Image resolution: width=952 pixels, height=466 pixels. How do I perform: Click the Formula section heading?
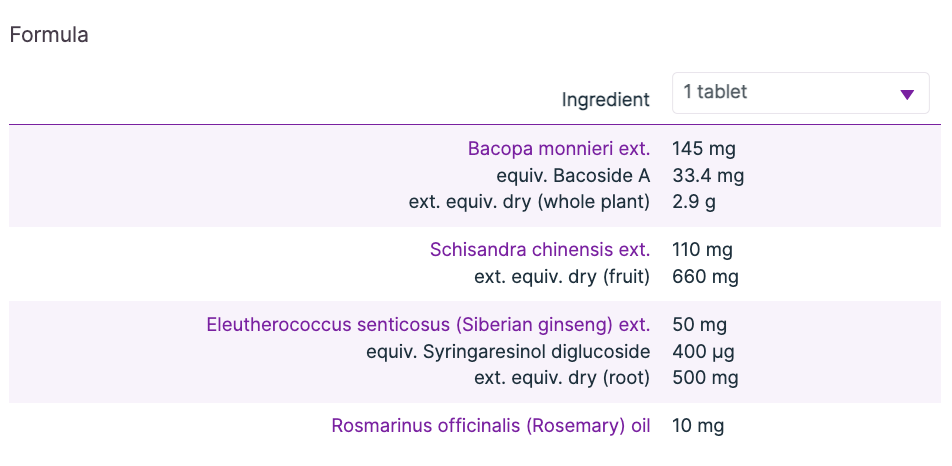[49, 35]
